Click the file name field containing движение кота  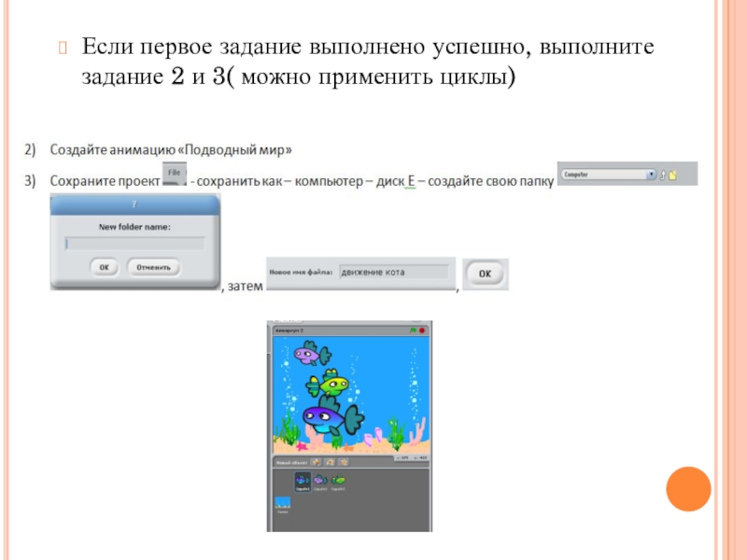394,272
